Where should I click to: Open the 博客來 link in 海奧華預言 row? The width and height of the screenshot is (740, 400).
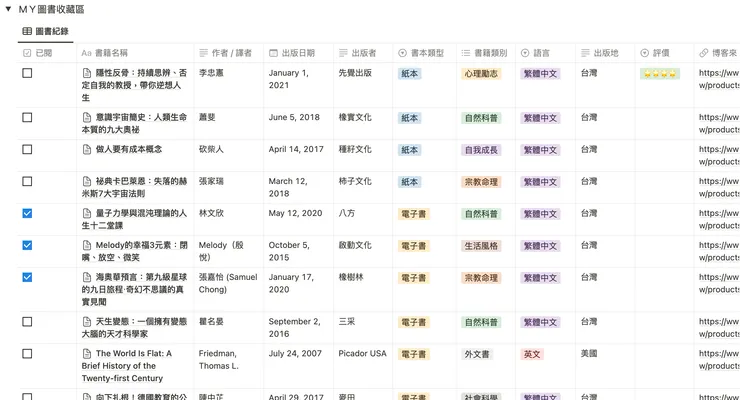[x=719, y=283]
